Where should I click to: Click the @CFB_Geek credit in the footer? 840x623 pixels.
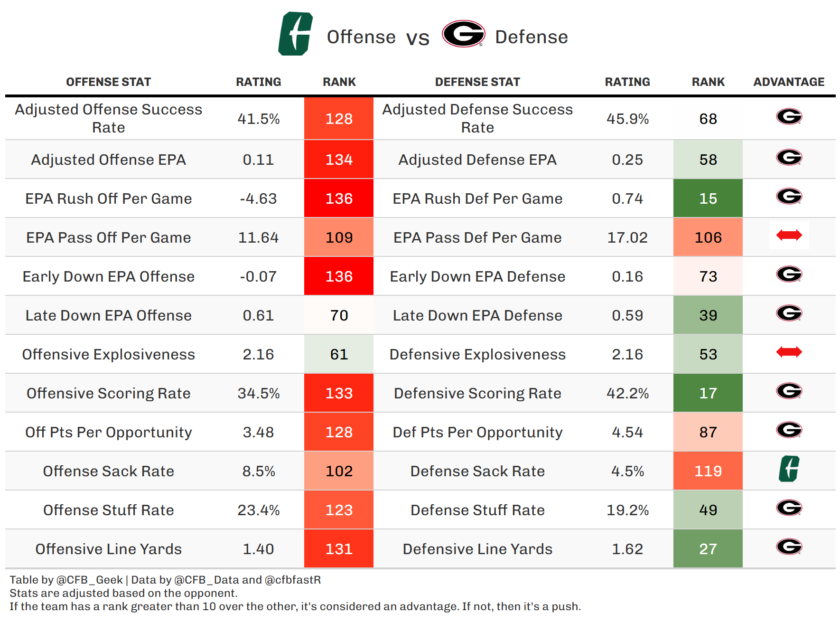click(x=89, y=580)
